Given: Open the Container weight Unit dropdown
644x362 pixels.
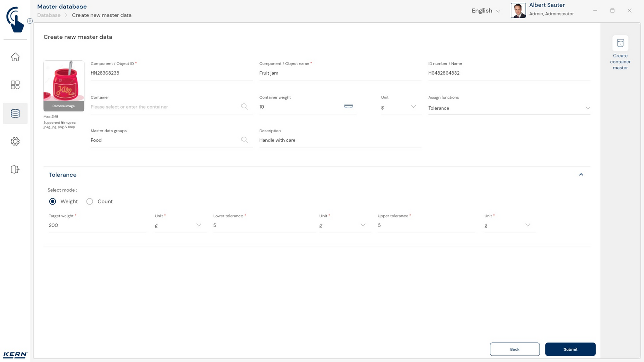Looking at the screenshot, I should pyautogui.click(x=399, y=107).
